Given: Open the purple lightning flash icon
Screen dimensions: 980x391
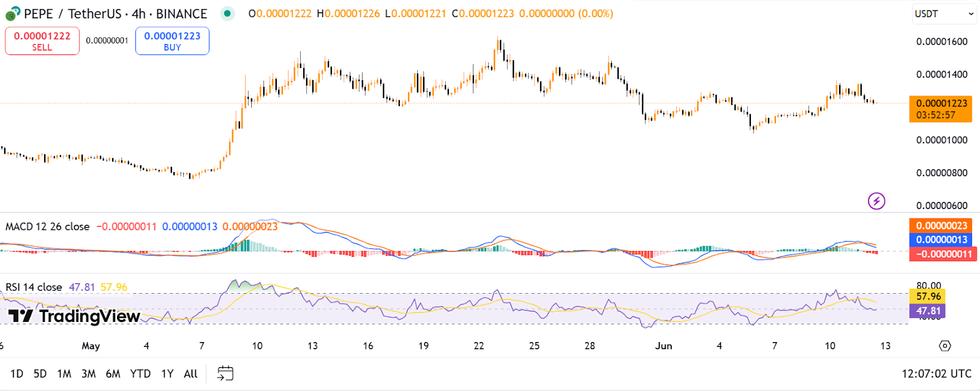Looking at the screenshot, I should pos(876,201).
